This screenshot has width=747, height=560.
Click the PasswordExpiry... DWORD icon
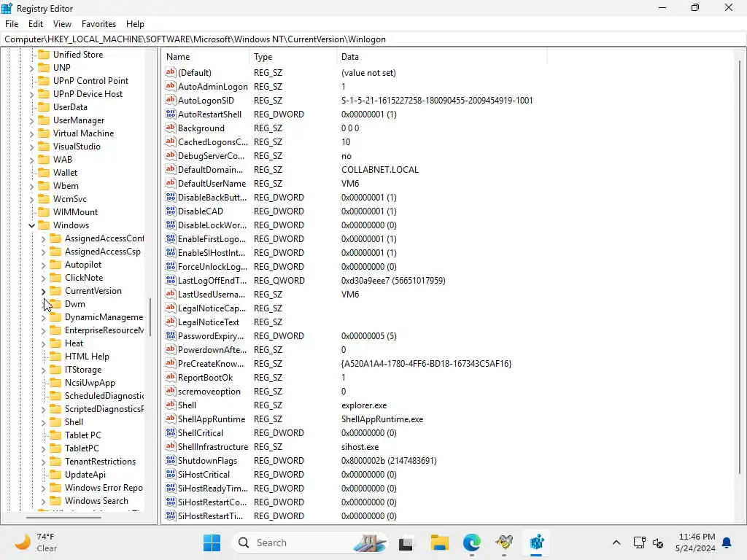(171, 335)
